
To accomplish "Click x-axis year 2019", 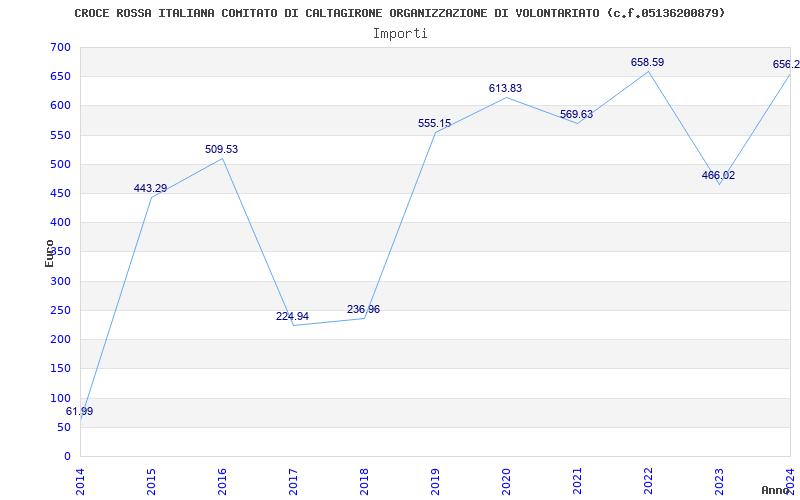I will (x=435, y=482).
